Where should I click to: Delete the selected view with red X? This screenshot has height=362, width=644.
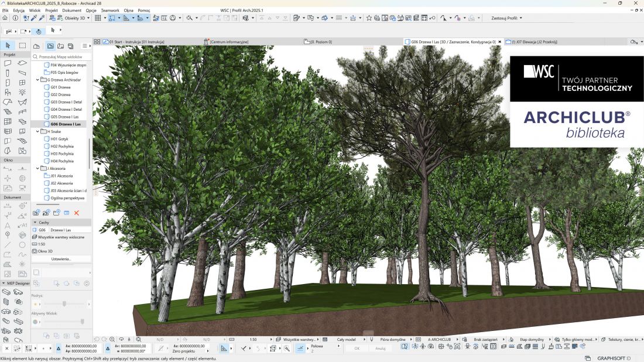point(76,213)
